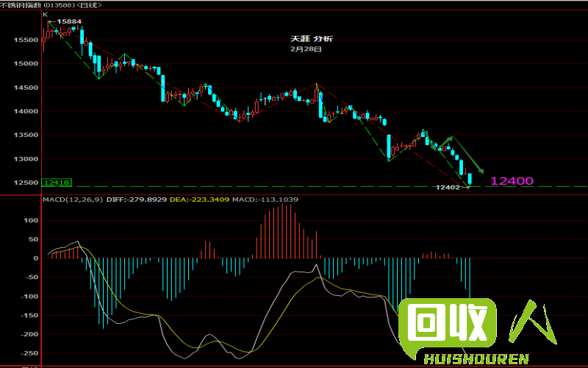Click the 15000 price axis label
Screen dimensions: 588x368
coord(26,63)
